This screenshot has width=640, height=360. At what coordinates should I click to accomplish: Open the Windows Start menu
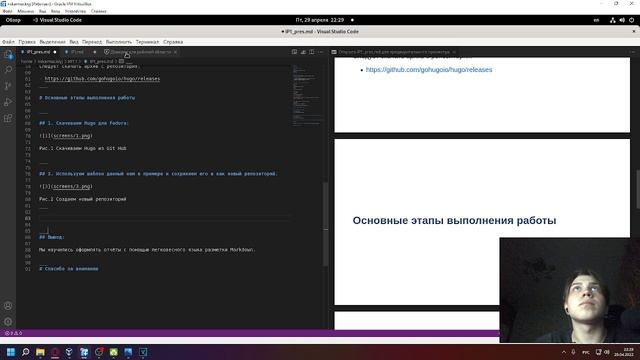[11, 352]
